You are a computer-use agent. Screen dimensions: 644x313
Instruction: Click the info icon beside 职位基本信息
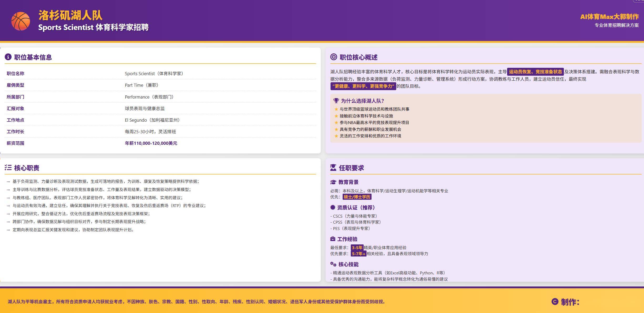(8, 57)
